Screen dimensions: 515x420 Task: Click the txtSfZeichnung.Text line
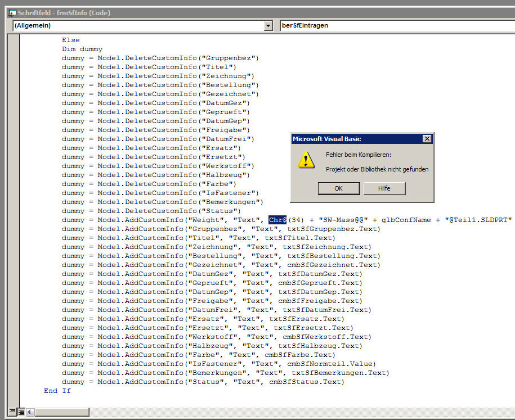(217, 247)
